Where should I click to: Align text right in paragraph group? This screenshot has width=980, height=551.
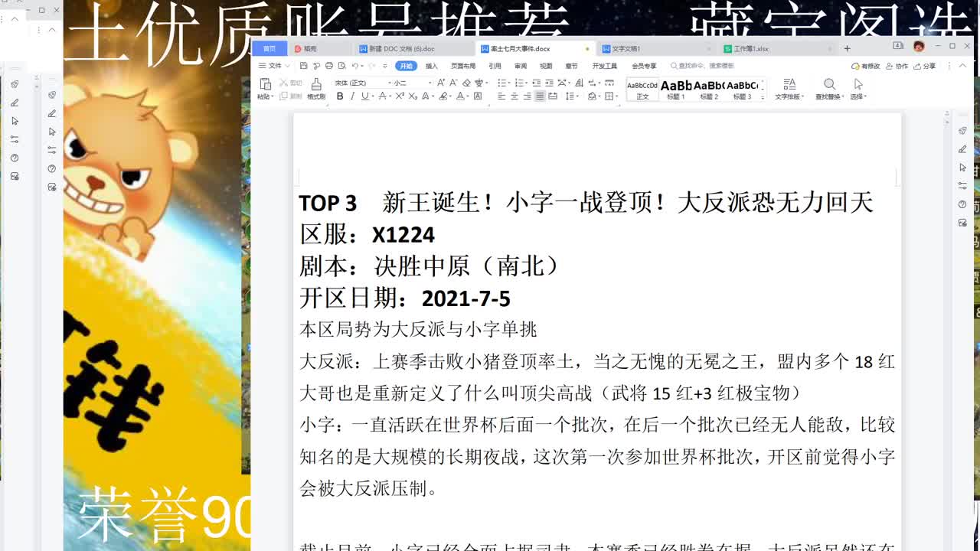tap(528, 96)
